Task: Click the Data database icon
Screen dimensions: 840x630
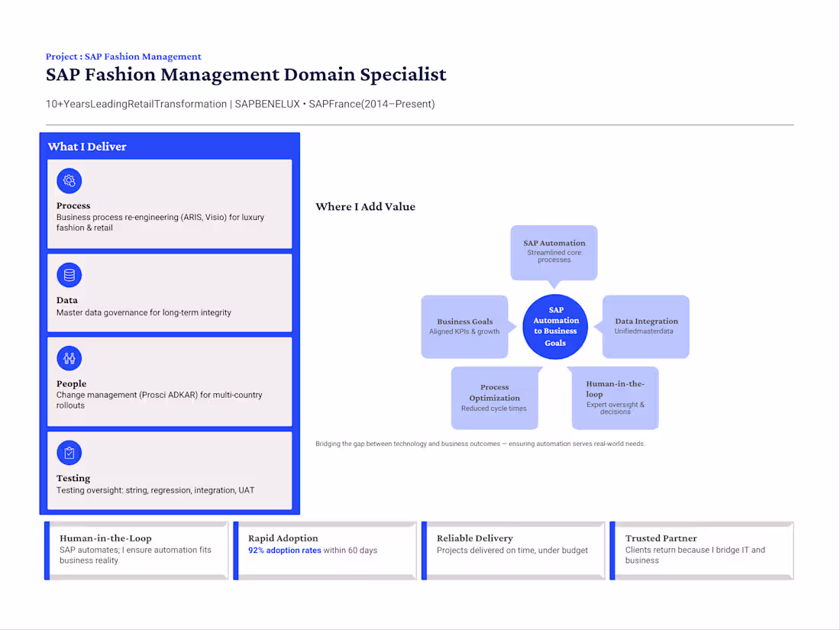Action: pos(69,276)
